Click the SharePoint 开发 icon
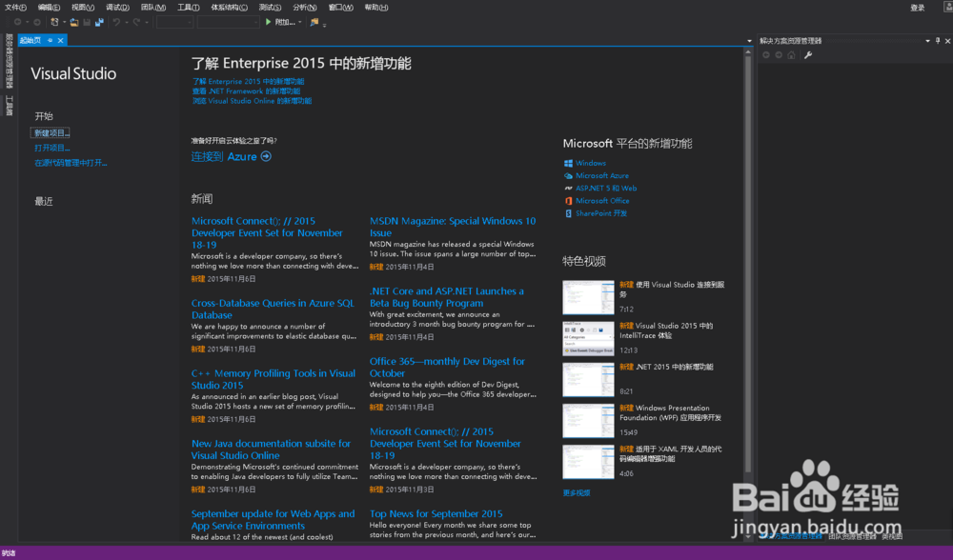Screen dimensions: 953x560 568,213
